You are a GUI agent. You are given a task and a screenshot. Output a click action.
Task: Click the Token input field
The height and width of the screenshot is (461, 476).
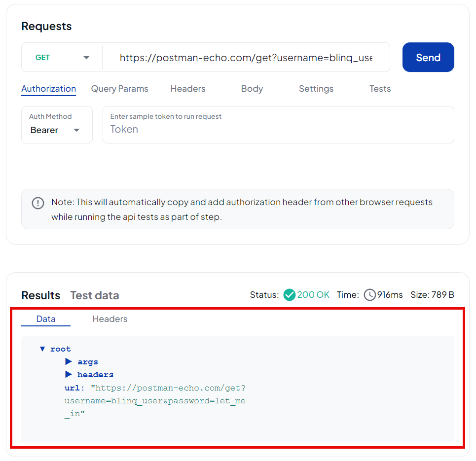(x=278, y=125)
